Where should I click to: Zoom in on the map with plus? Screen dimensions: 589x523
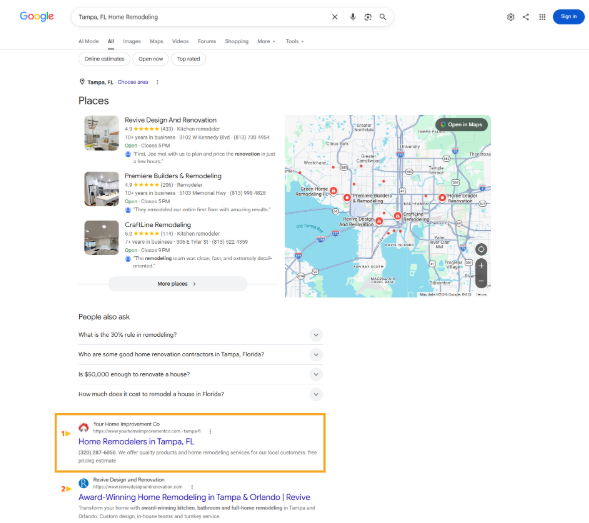coord(481,266)
